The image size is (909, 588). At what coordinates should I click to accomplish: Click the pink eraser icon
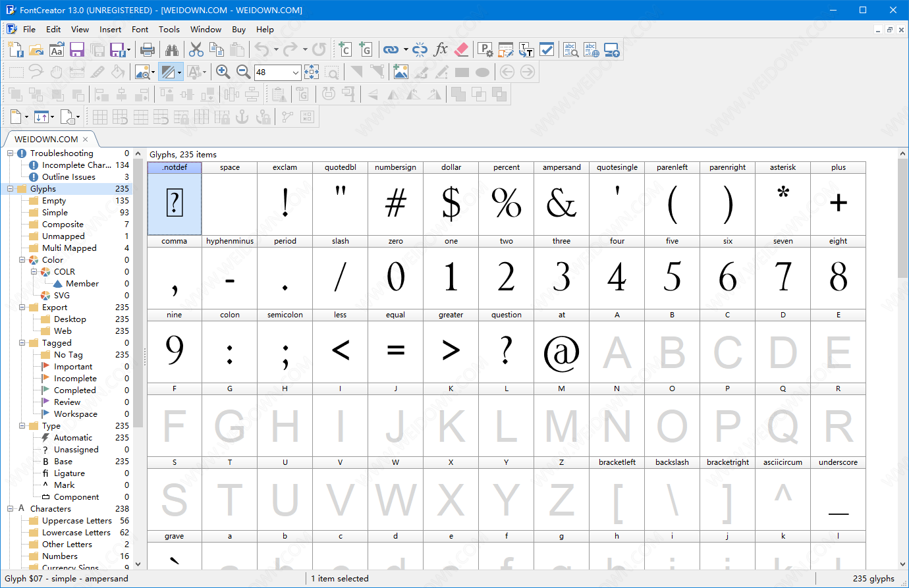click(x=461, y=49)
